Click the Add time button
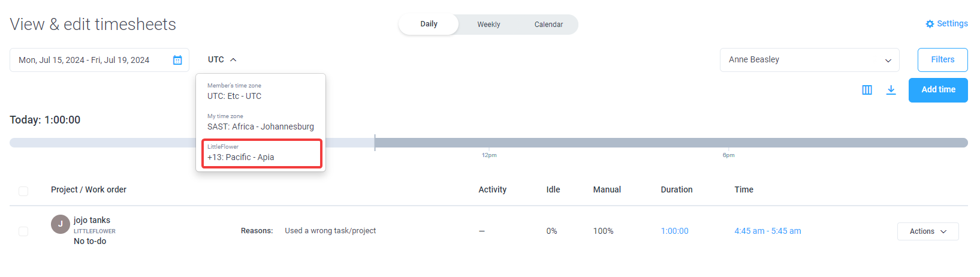 click(938, 90)
